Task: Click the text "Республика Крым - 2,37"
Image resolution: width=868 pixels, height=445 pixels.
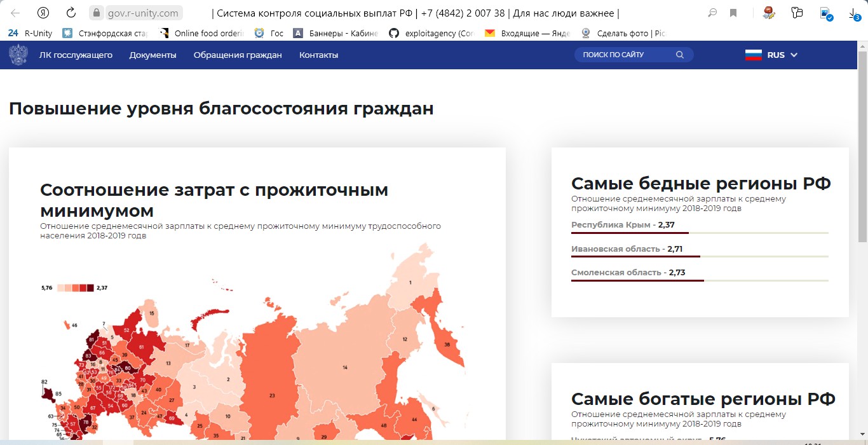Action: pos(623,224)
